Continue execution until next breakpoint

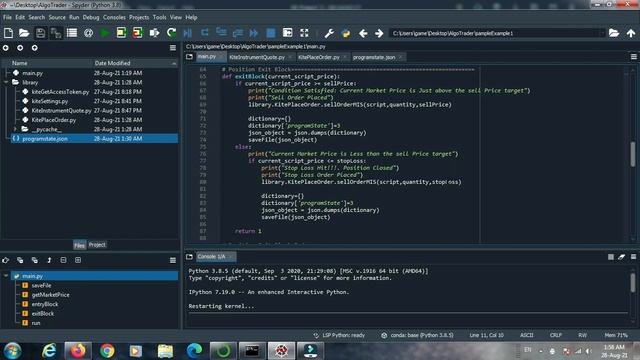point(254,33)
